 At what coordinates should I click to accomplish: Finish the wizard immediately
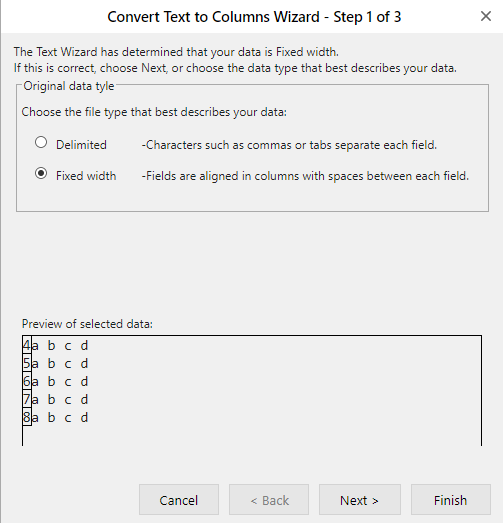[451, 500]
